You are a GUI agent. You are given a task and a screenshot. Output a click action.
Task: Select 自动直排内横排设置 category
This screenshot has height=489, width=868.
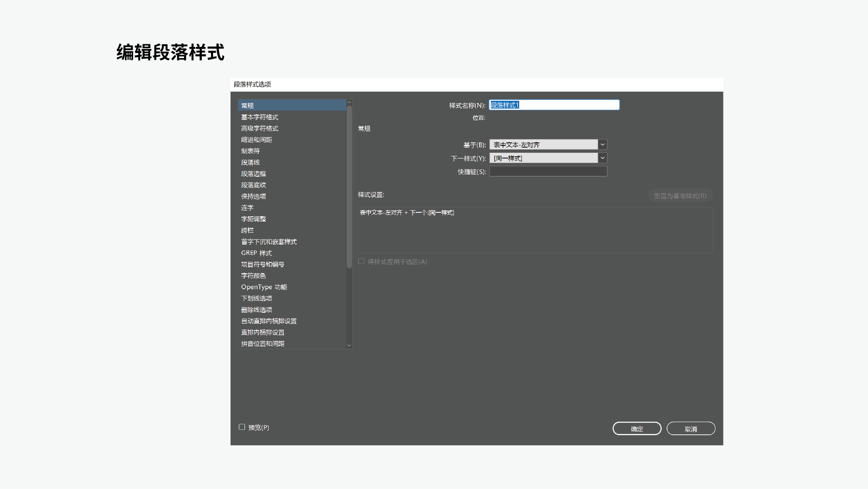(x=292, y=321)
